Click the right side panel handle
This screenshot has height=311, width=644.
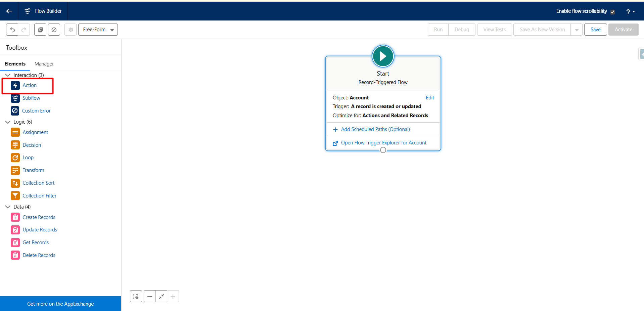tap(641, 54)
